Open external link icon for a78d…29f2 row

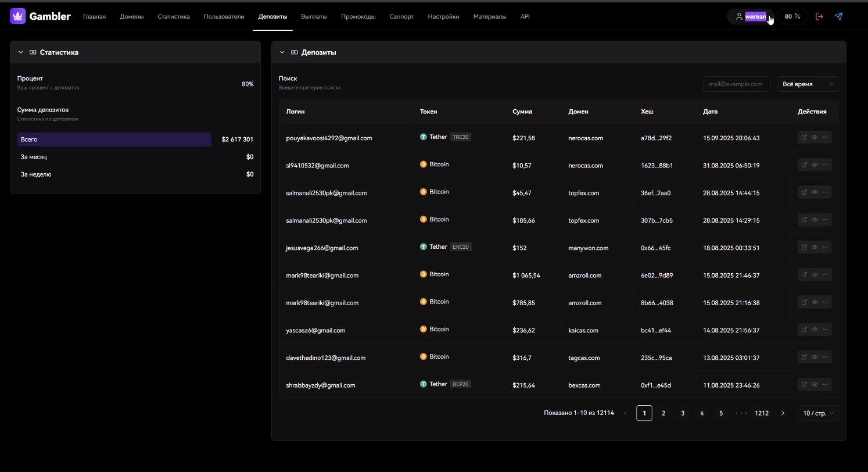point(804,138)
